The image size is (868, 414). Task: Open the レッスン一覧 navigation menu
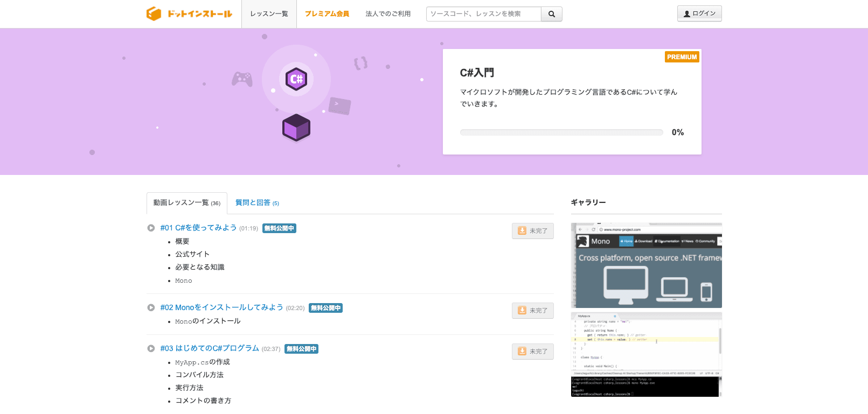pyautogui.click(x=269, y=14)
